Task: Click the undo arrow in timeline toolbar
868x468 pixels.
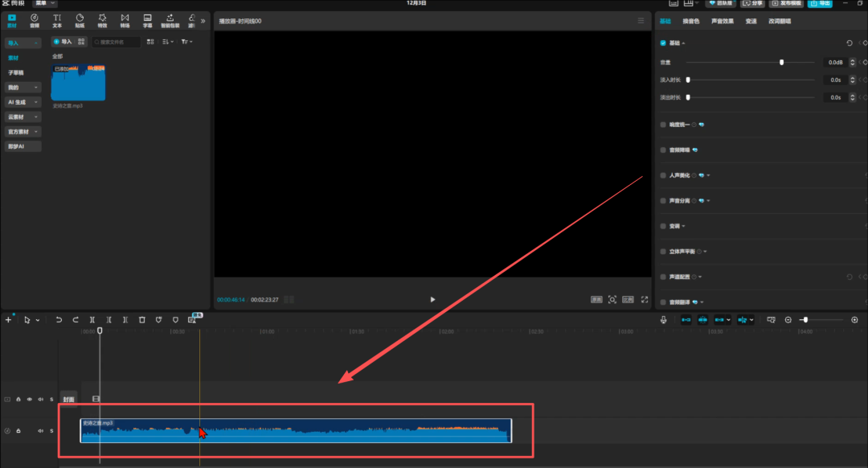Action: coord(59,319)
